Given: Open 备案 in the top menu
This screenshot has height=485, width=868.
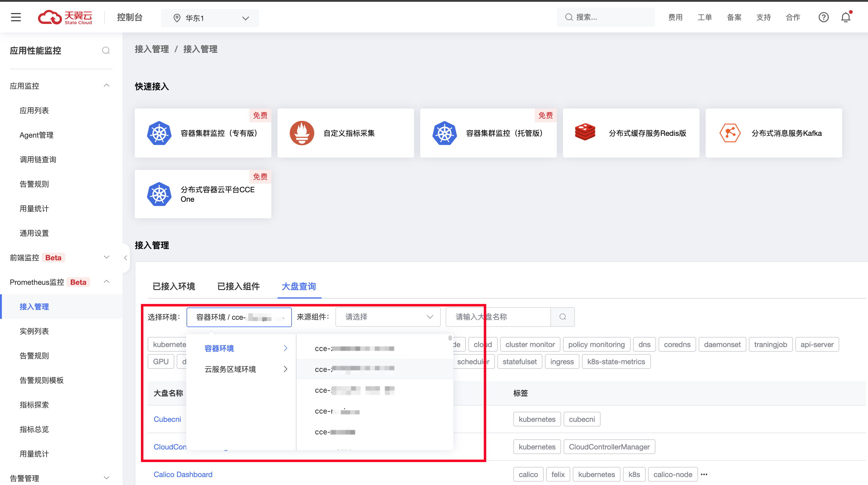Looking at the screenshot, I should pyautogui.click(x=734, y=17).
